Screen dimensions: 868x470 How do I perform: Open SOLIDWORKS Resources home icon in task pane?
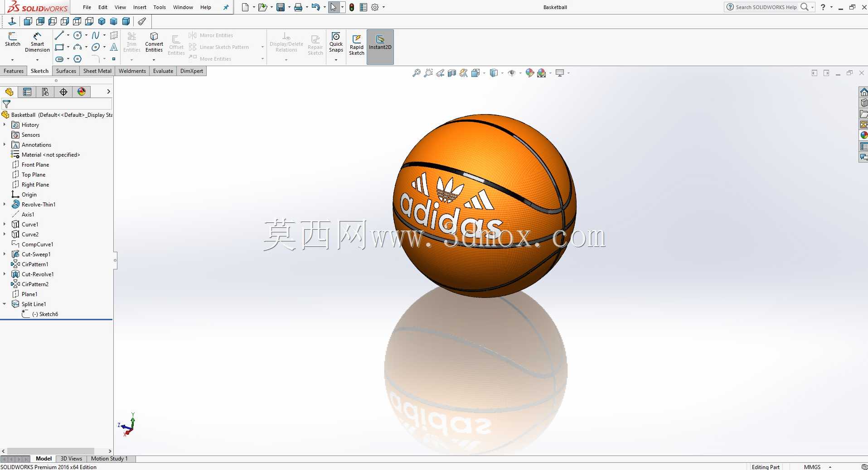(x=863, y=92)
